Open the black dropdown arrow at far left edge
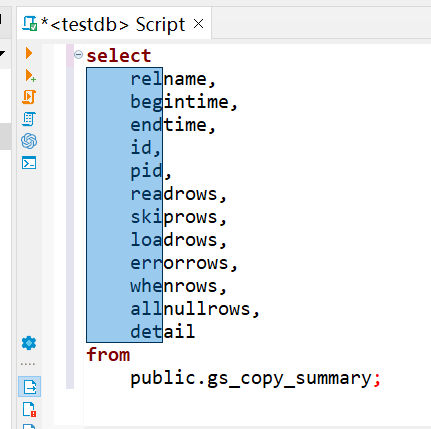The width and height of the screenshot is (431, 429). [2, 53]
